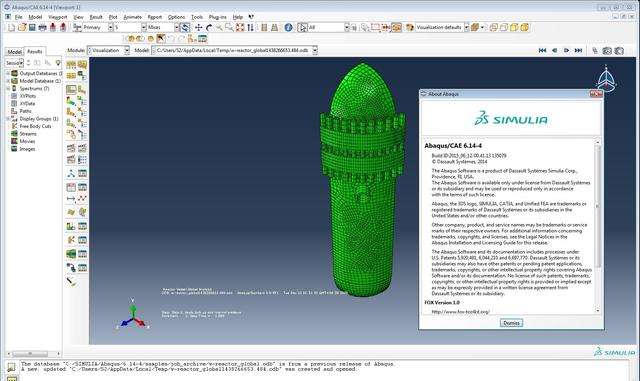Select the Rotate View tool

pyautogui.click(x=209, y=27)
